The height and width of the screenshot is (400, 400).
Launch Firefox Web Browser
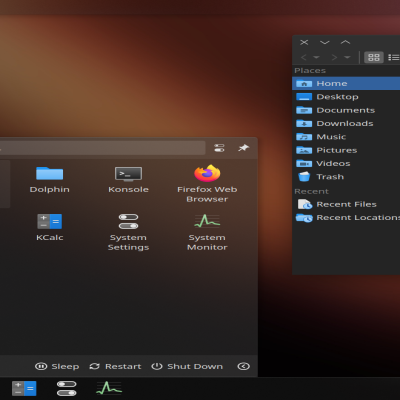(x=207, y=184)
